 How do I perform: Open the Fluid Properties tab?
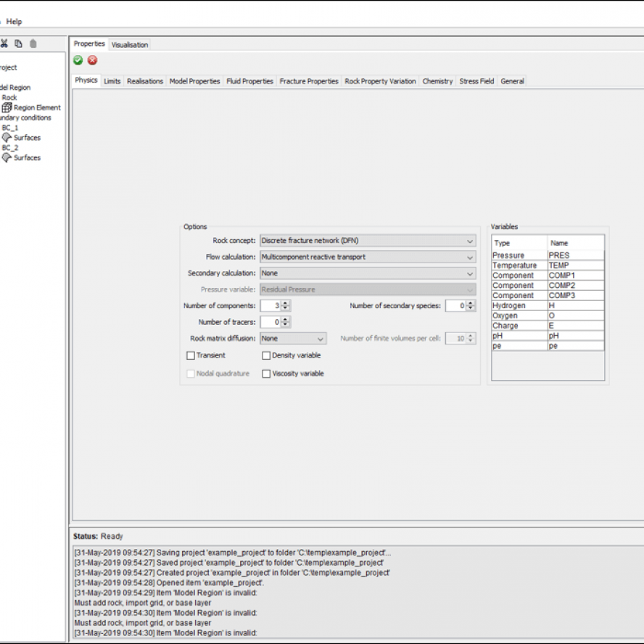pos(249,81)
